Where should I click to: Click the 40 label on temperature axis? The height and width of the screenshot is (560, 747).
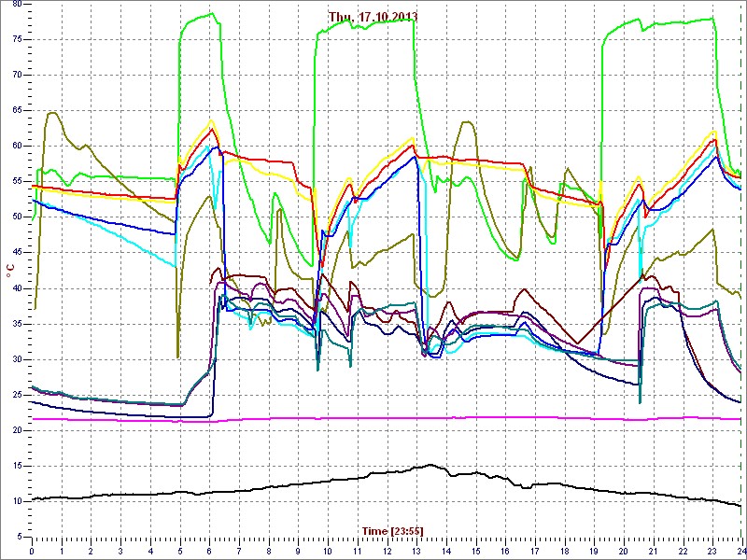[16, 288]
